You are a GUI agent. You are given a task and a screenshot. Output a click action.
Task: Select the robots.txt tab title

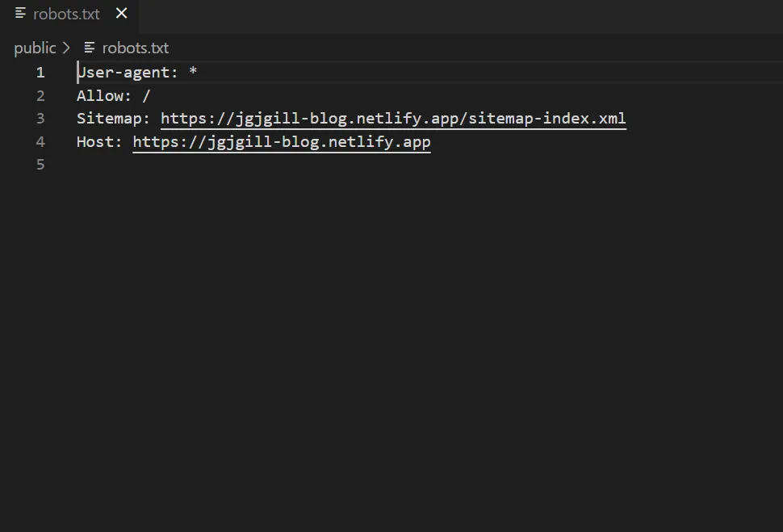(66, 15)
